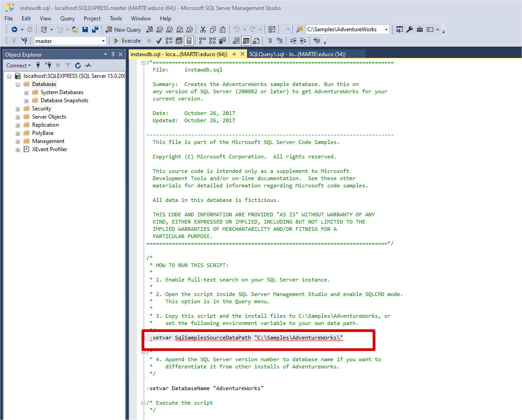Click the Find in Files folder icon
Screen dimensions: 522x420
coord(300,29)
